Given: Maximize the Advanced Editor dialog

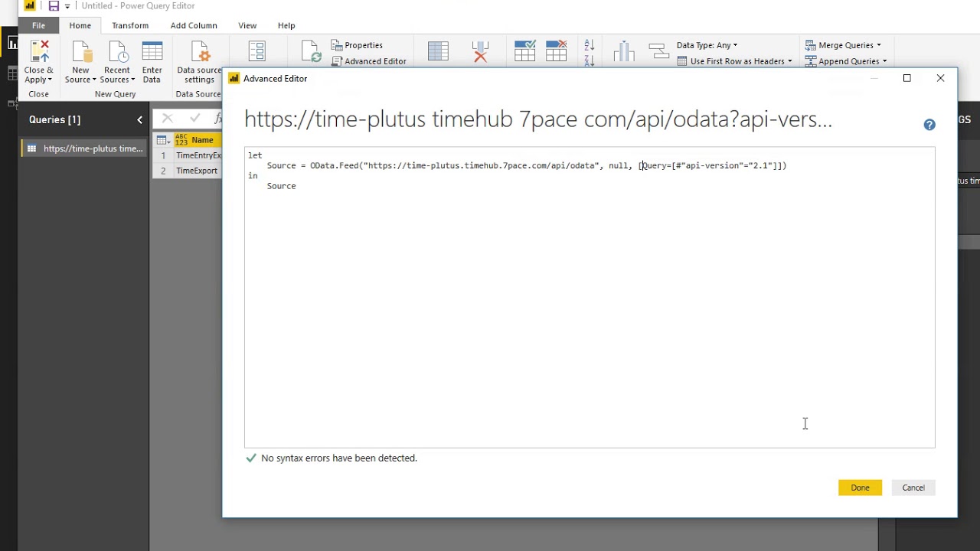Looking at the screenshot, I should tap(907, 78).
